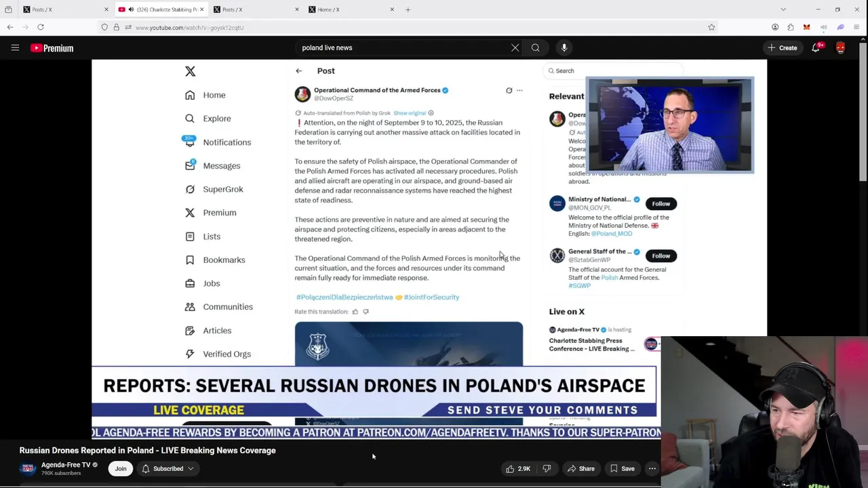Expand the Subscribed notification dropdown
Screen dimensions: 868x488
click(x=168, y=468)
